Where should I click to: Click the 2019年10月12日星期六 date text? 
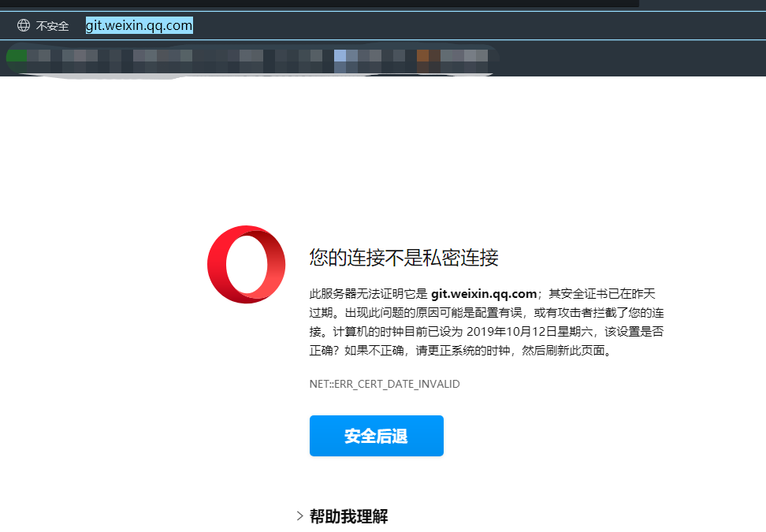click(530, 332)
